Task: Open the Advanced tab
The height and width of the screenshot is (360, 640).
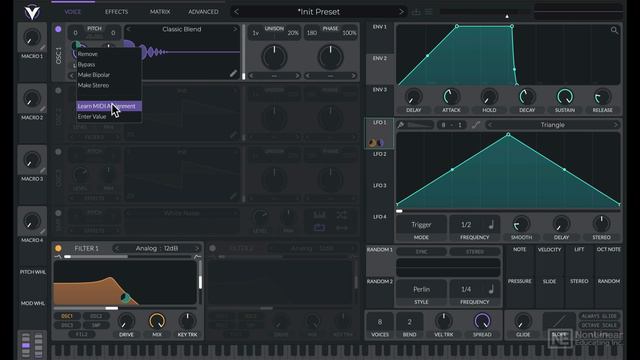Action: [x=203, y=12]
